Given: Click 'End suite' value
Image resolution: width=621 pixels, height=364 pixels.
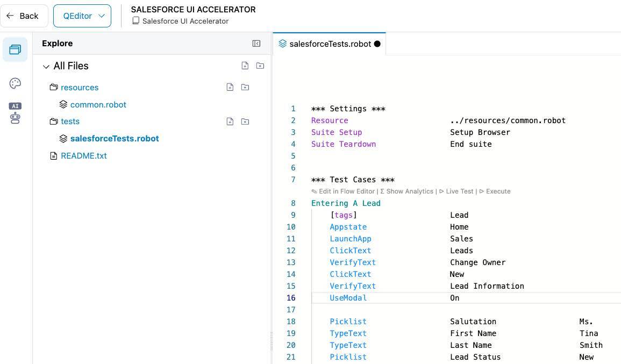Looking at the screenshot, I should pyautogui.click(x=471, y=144).
